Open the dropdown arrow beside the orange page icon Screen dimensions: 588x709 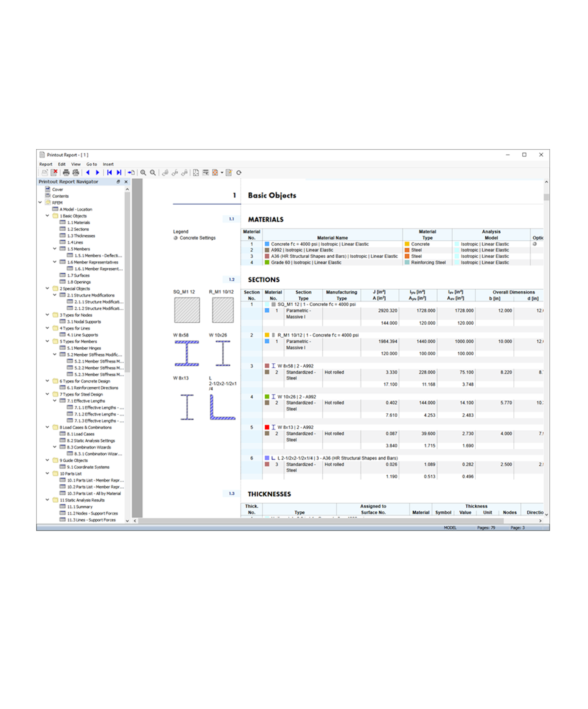tap(222, 173)
